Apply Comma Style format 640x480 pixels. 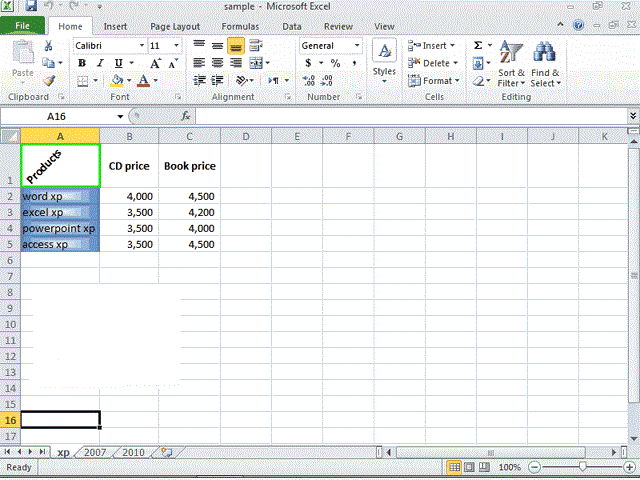tap(354, 63)
